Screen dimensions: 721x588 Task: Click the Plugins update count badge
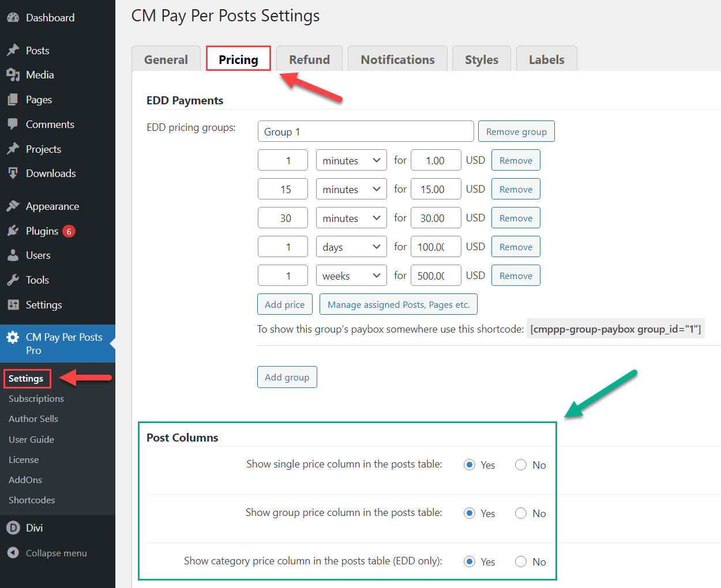69,232
